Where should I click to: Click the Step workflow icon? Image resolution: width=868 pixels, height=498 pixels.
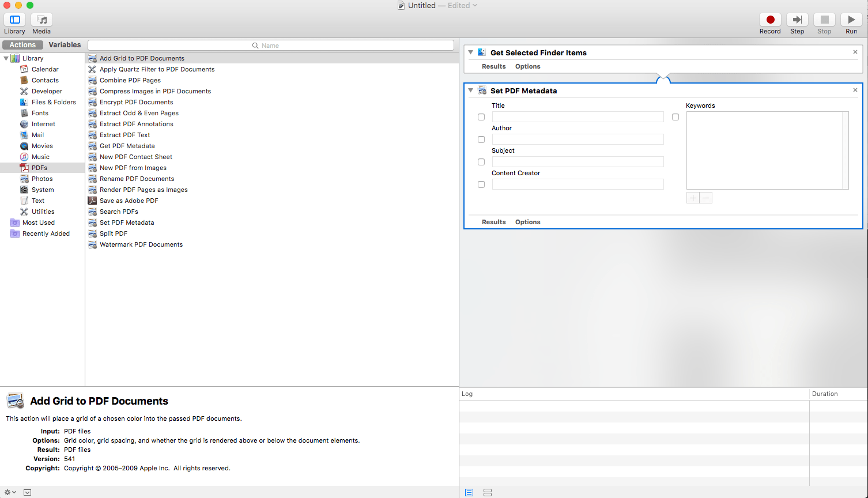[x=797, y=20]
